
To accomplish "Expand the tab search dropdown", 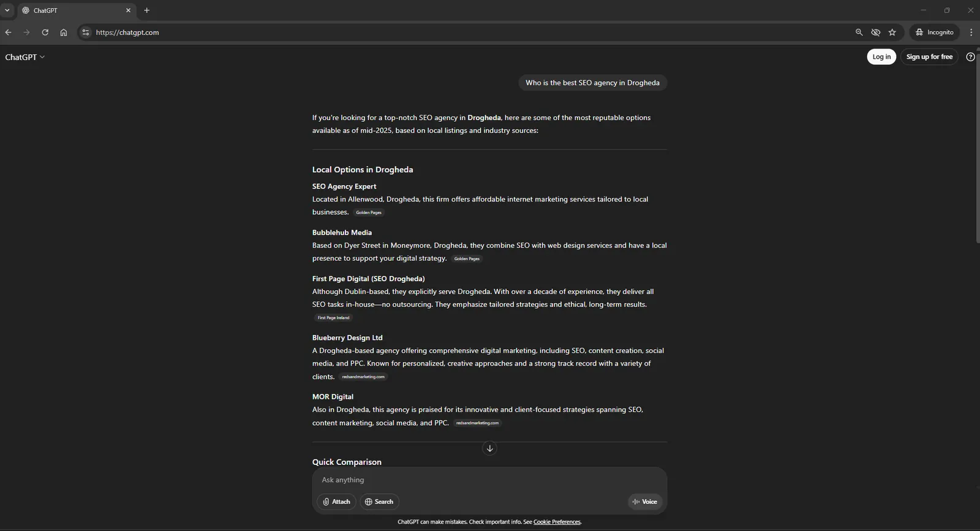I will [x=7, y=10].
